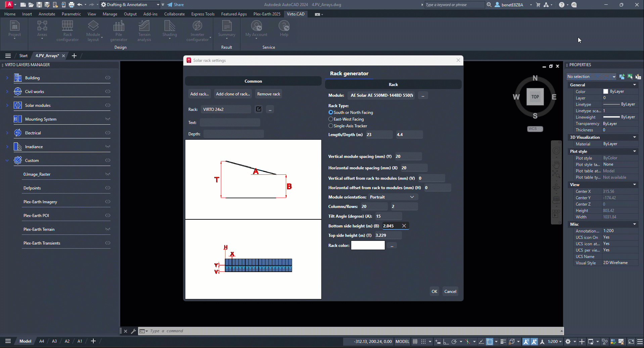Select South or North Facing rack type

pos(331,112)
